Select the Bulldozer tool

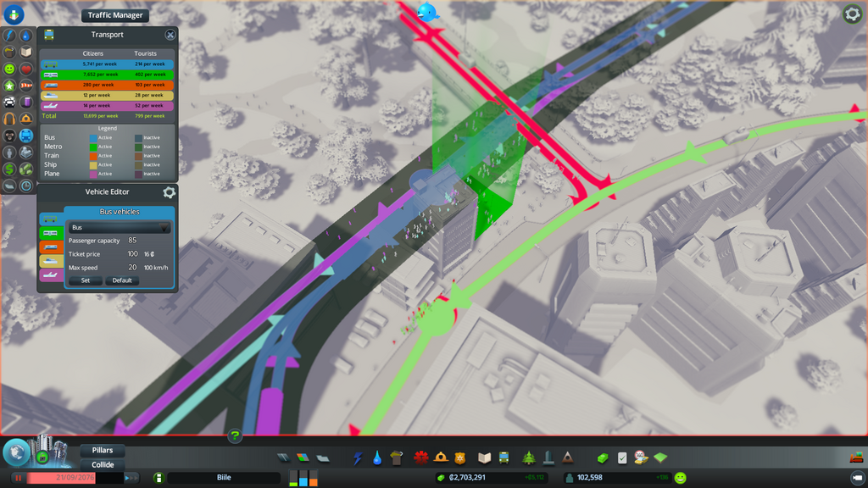click(x=856, y=457)
